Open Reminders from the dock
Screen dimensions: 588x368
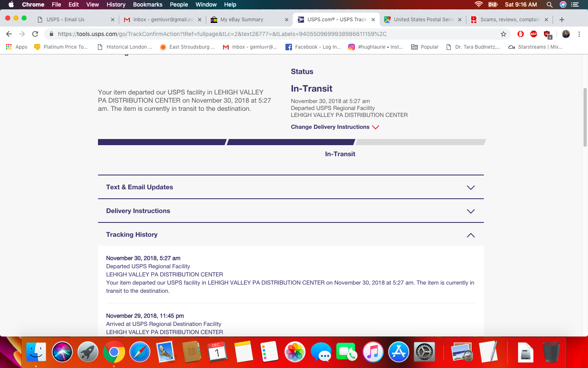(x=269, y=352)
